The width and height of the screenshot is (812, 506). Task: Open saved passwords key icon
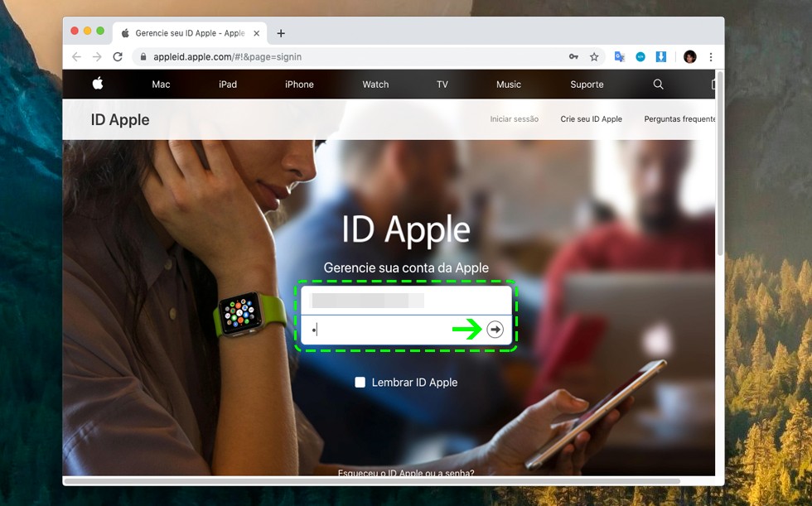pyautogui.click(x=573, y=57)
